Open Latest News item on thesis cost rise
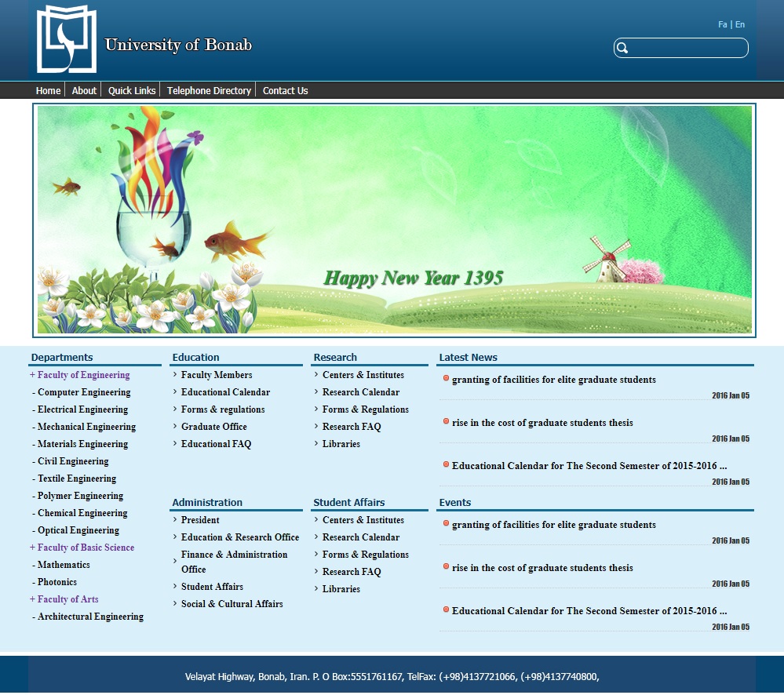 click(542, 423)
